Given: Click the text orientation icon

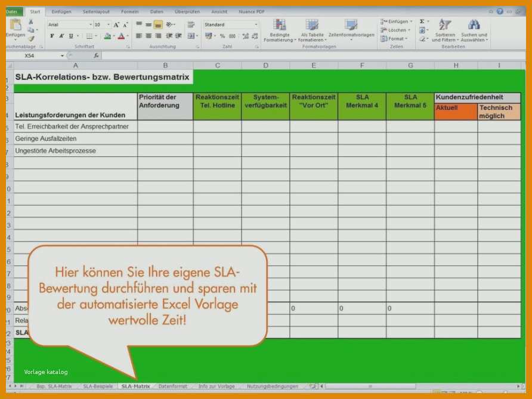Looking at the screenshot, I should click(x=169, y=24).
